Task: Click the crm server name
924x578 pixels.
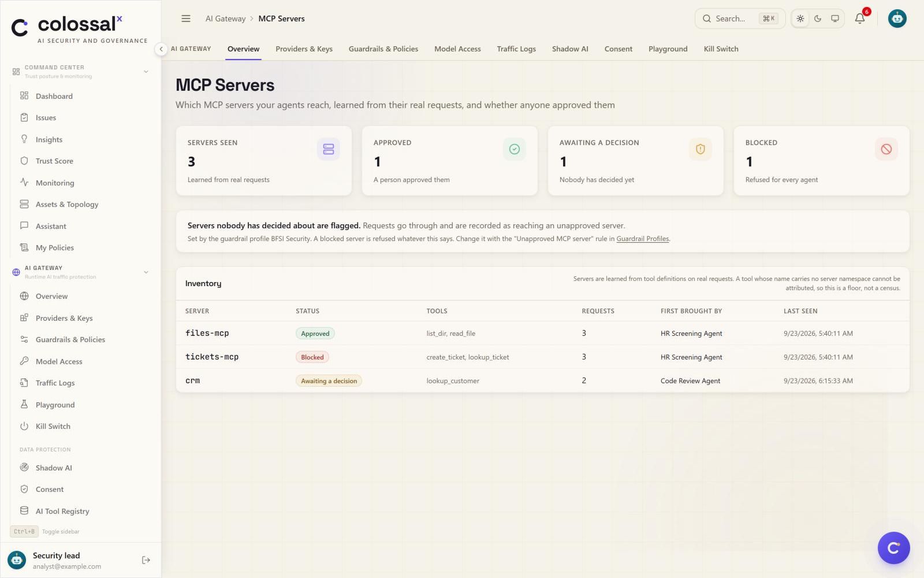Action: point(192,380)
